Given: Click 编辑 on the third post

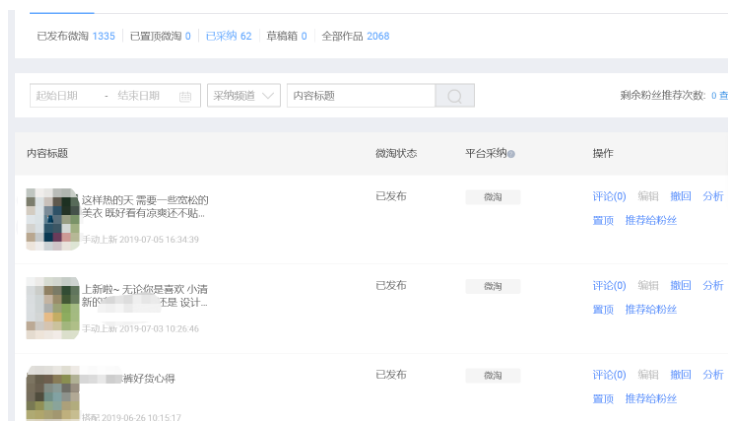Looking at the screenshot, I should pos(648,375).
